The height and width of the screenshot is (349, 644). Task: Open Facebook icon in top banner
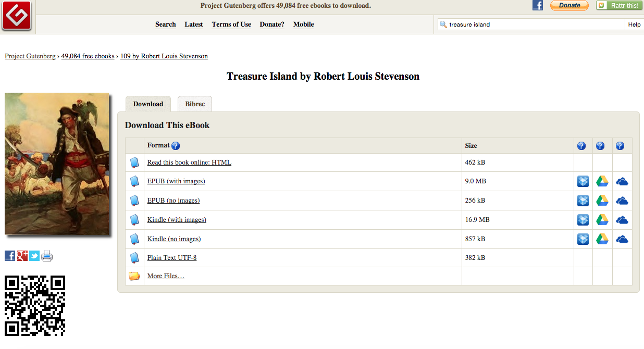coord(538,5)
